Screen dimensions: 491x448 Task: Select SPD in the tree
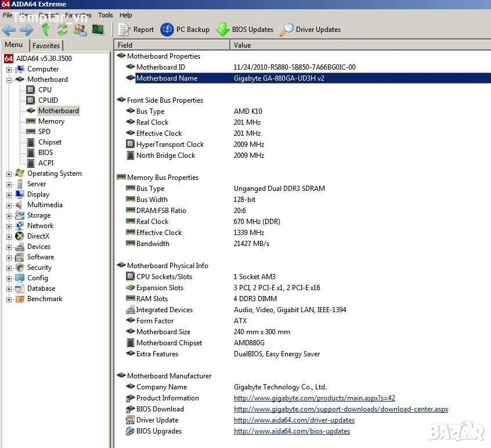[x=44, y=132]
